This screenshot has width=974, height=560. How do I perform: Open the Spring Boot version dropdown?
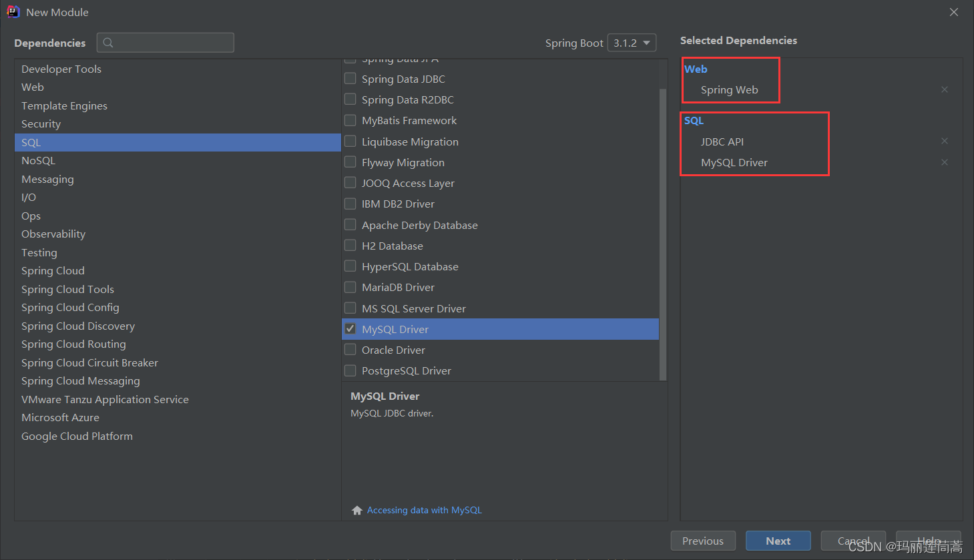tap(632, 43)
